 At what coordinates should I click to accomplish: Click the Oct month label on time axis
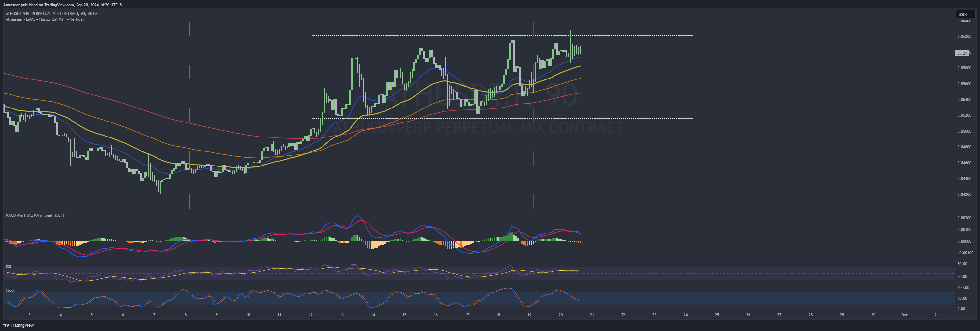click(904, 315)
